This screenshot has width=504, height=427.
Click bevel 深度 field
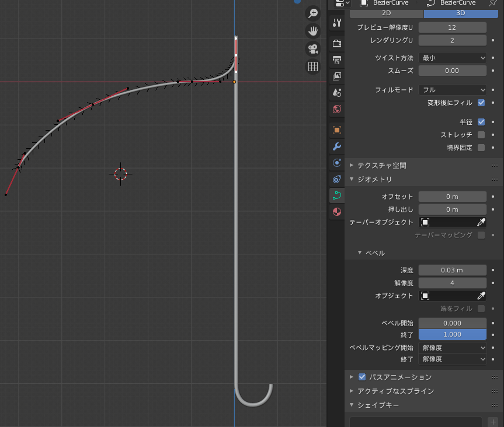(x=452, y=270)
